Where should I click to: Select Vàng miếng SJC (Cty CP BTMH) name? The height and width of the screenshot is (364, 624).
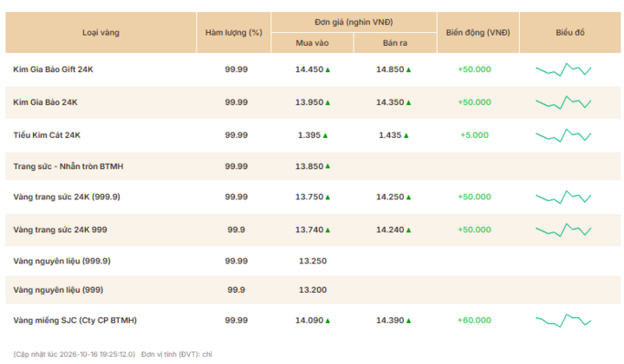click(x=75, y=321)
